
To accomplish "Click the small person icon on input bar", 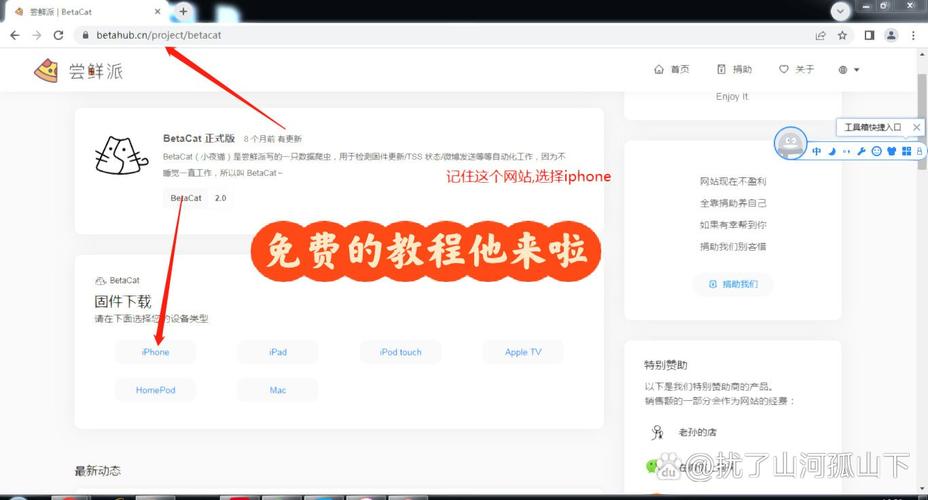I will tap(919, 151).
